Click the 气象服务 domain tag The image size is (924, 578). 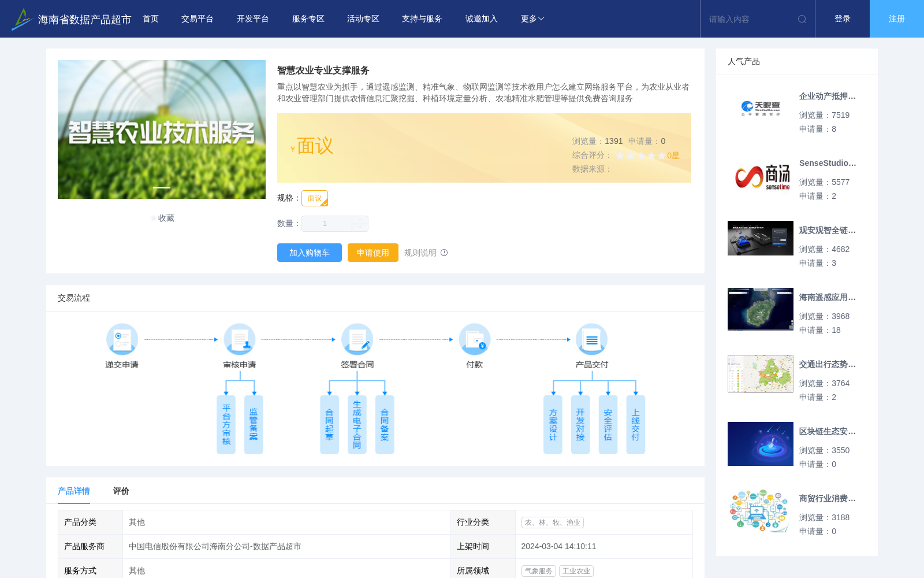pos(539,571)
